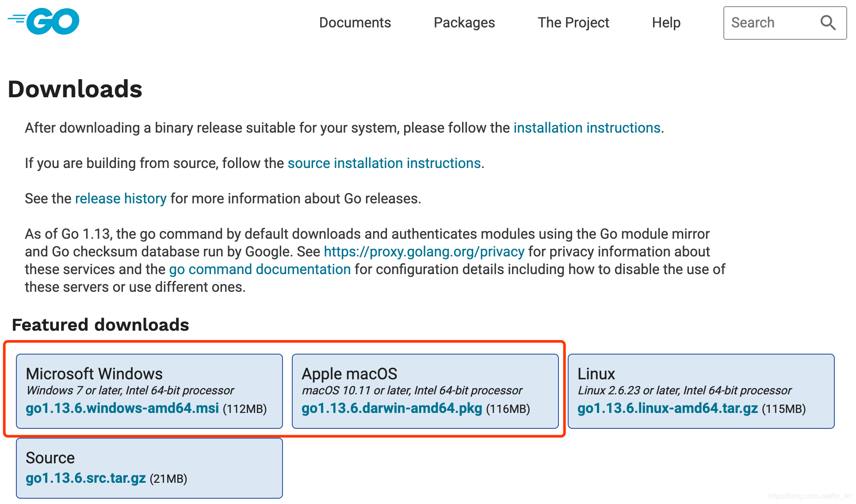Open the Packages menu item
Image resolution: width=856 pixels, height=504 pixels.
464,23
